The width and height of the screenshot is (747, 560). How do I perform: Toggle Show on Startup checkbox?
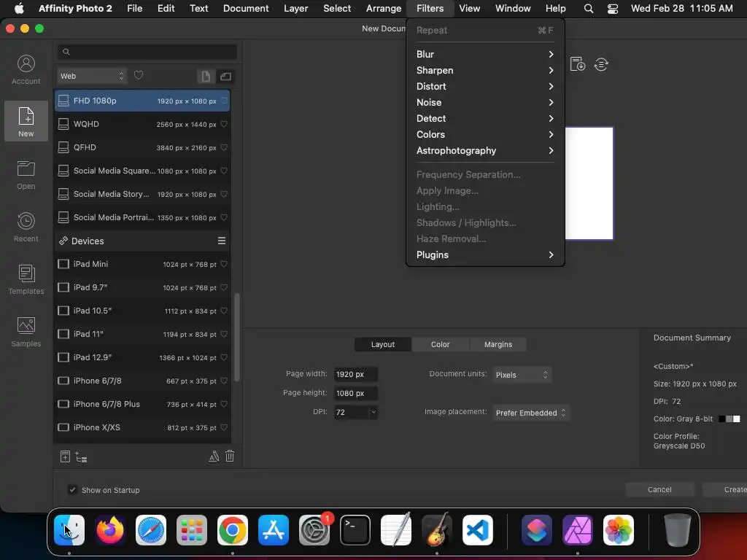tap(72, 489)
